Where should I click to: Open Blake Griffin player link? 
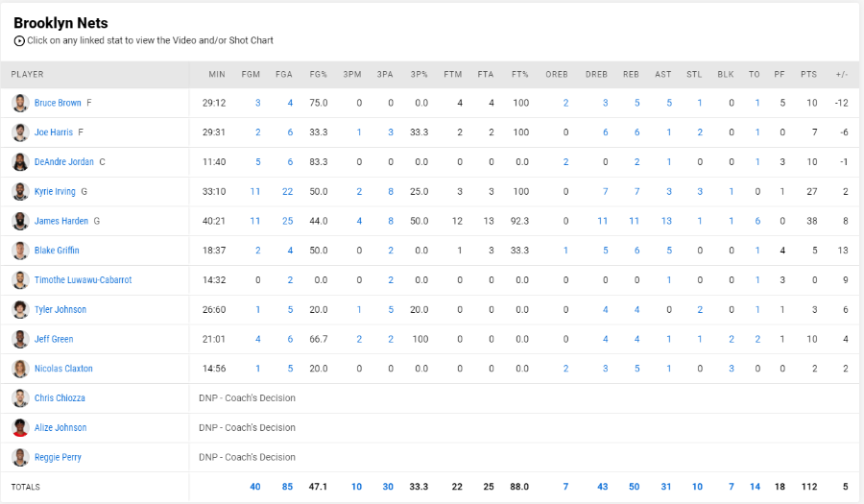click(x=57, y=251)
